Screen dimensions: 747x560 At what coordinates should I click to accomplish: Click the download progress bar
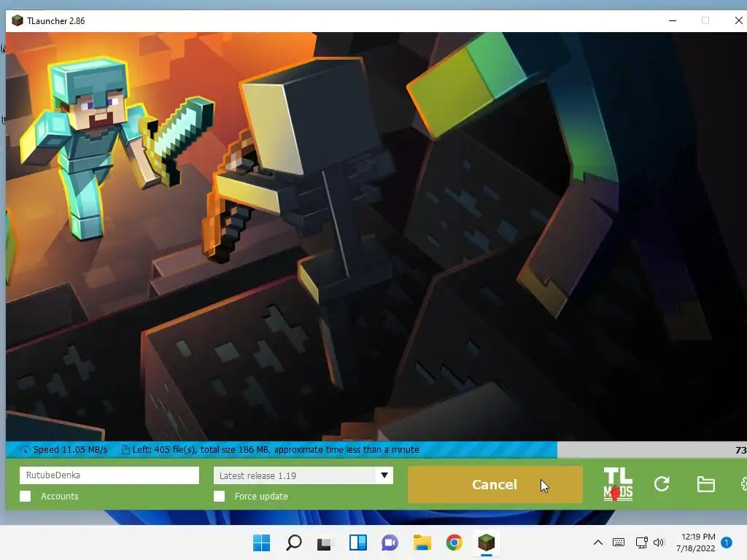(x=376, y=449)
